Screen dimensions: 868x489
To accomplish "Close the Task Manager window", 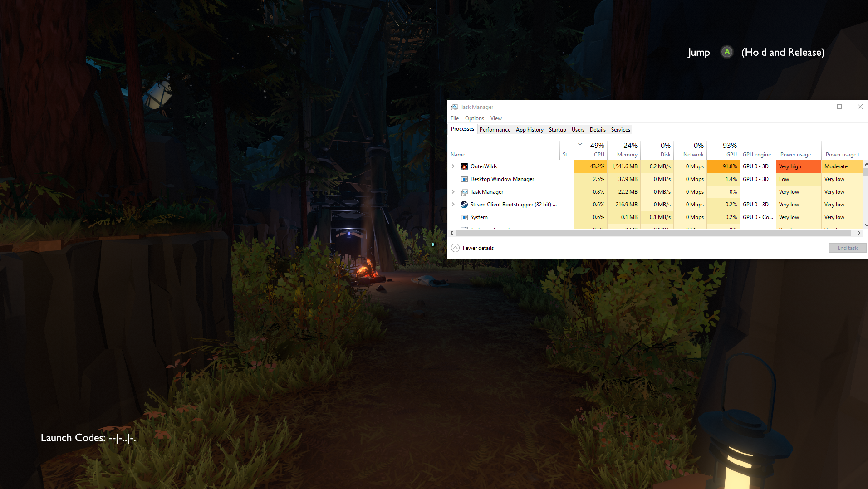I will tap(860, 107).
